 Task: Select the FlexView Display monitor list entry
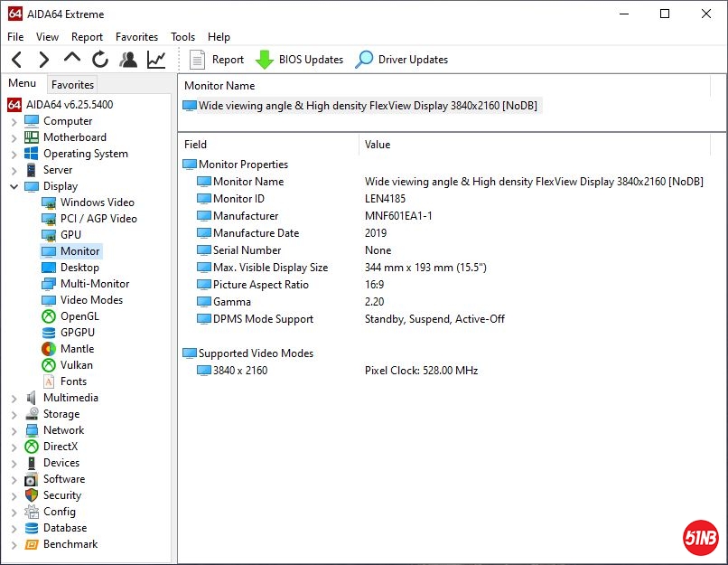point(361,106)
